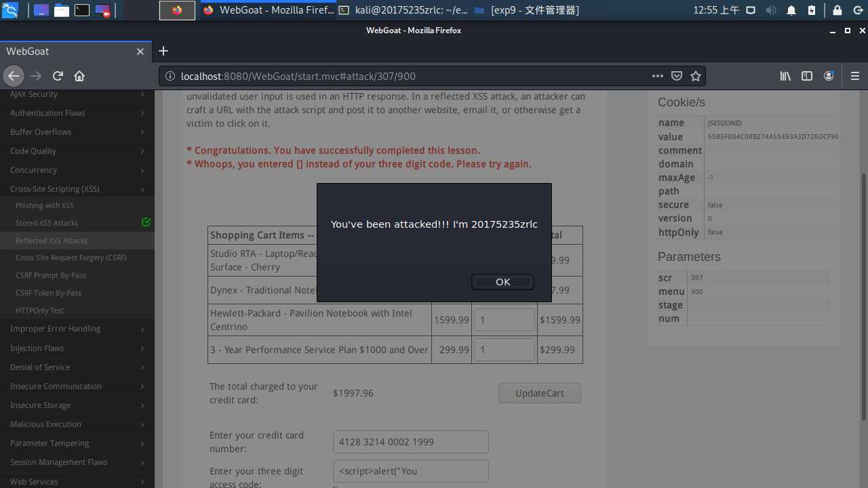Viewport: 868px width, 488px height.
Task: Open the file manager panel launcher
Action: [x=62, y=10]
